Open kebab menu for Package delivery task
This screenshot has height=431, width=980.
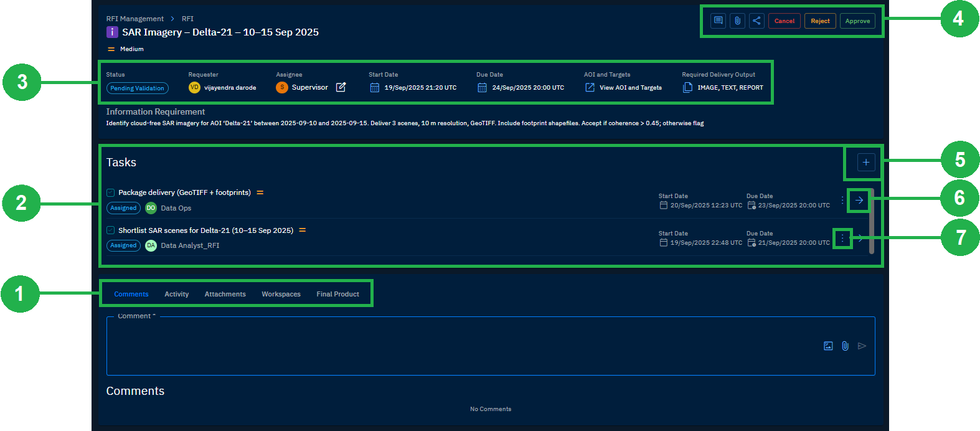click(842, 200)
